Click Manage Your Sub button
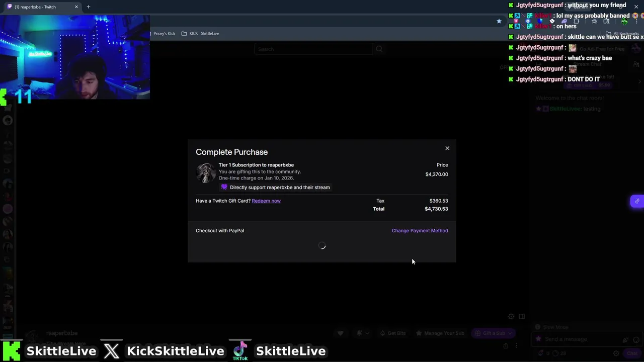The height and width of the screenshot is (362, 644). [440, 333]
